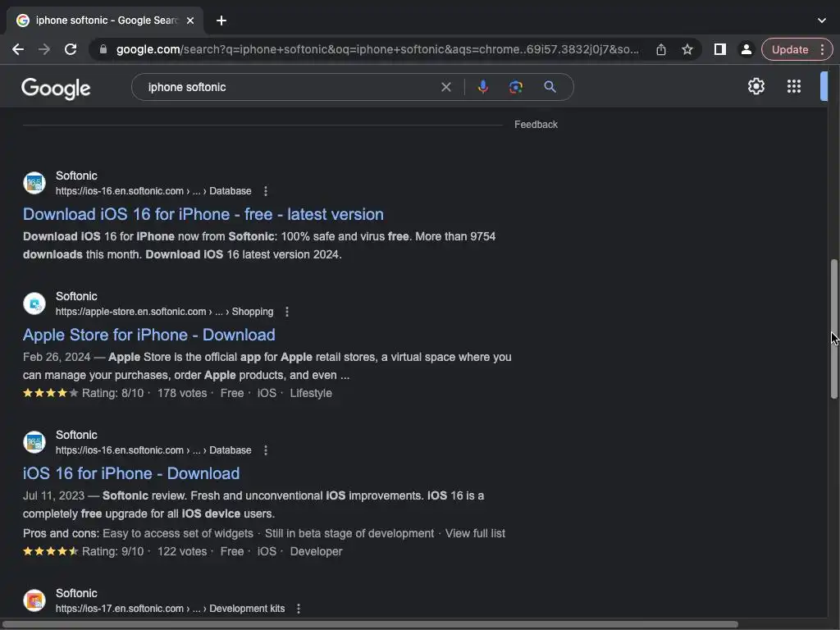The image size is (840, 630).
Task: Click favicon of the Apple Store result
Action: pos(34,304)
